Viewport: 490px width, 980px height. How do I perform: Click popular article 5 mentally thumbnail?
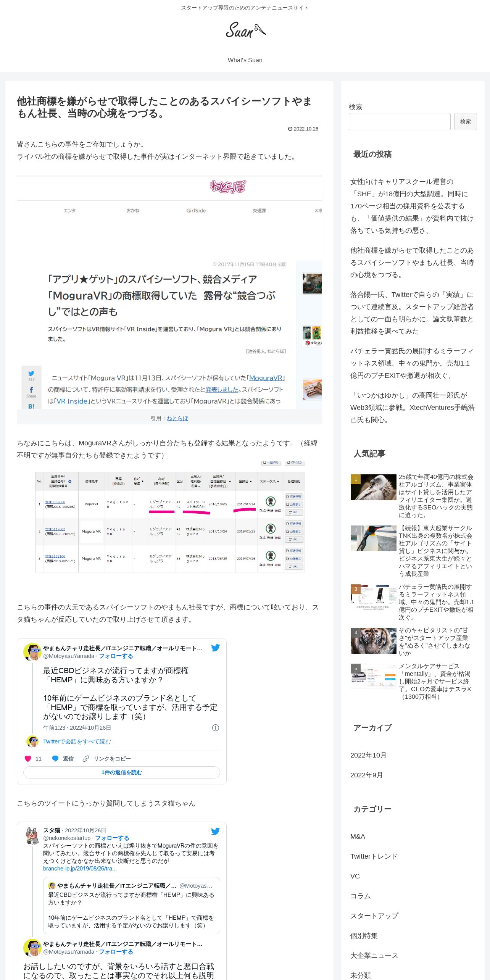[x=373, y=676]
